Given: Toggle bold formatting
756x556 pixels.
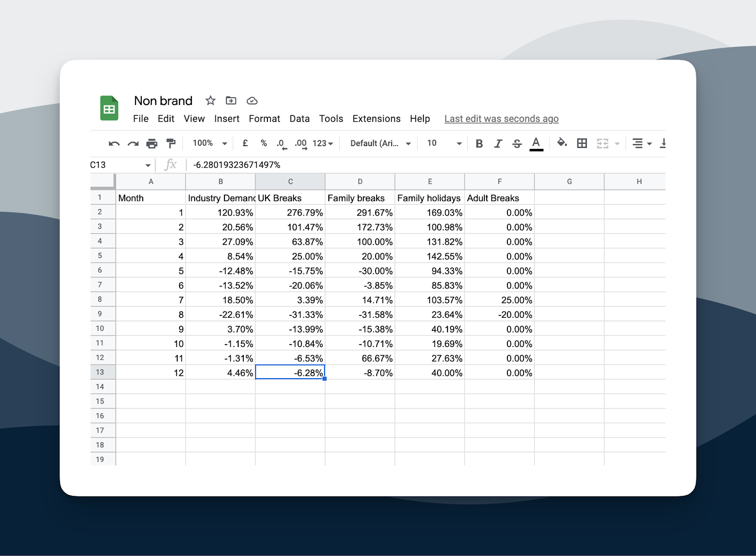Looking at the screenshot, I should pos(479,143).
